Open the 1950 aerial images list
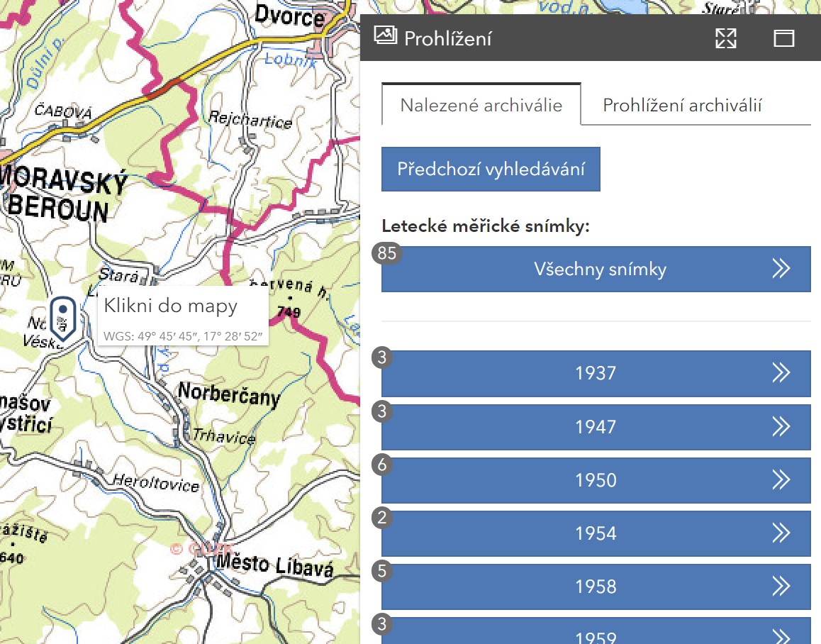The image size is (821, 644). click(596, 480)
